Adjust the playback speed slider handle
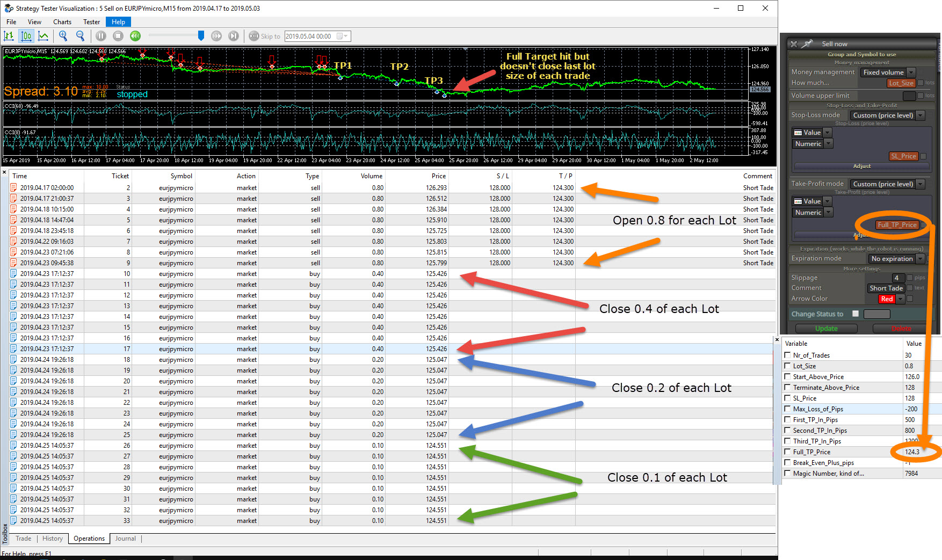 (x=201, y=35)
